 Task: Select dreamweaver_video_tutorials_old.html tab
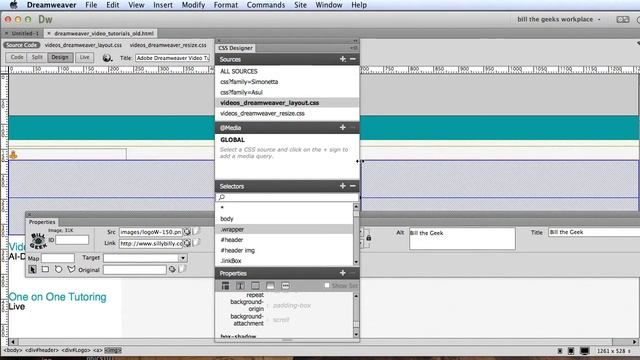104,33
